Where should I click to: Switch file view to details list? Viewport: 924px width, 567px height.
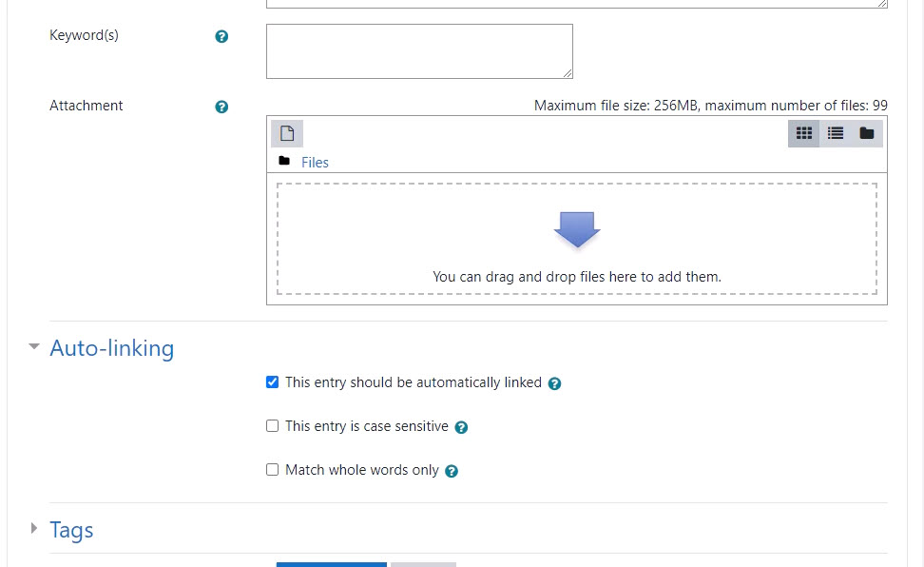tap(835, 133)
